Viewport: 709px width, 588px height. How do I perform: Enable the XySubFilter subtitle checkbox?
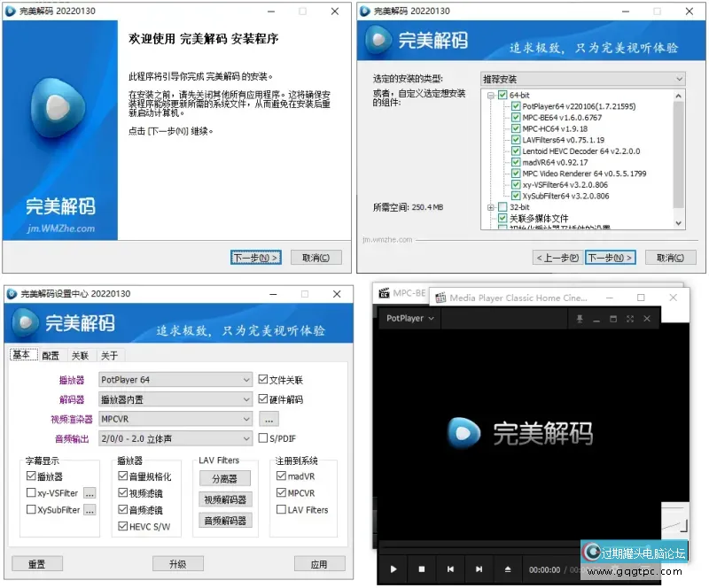(x=31, y=509)
